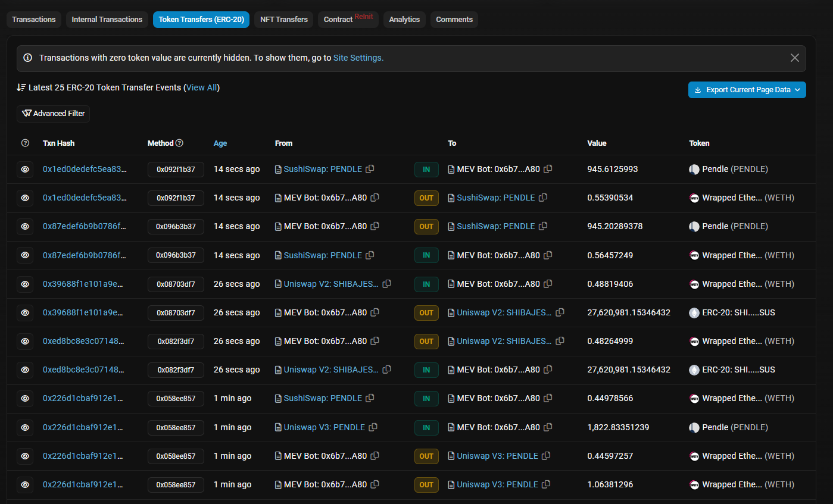Click the sort icon beside Latest 25 ERC-20
The height and width of the screenshot is (504, 833).
click(21, 87)
